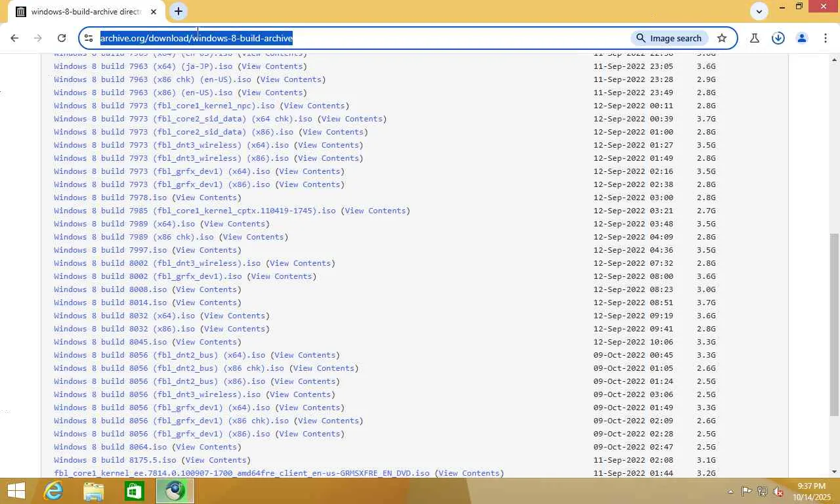This screenshot has height=504, width=840.
Task: Open the labs flask icon in toolbar
Action: point(754,38)
